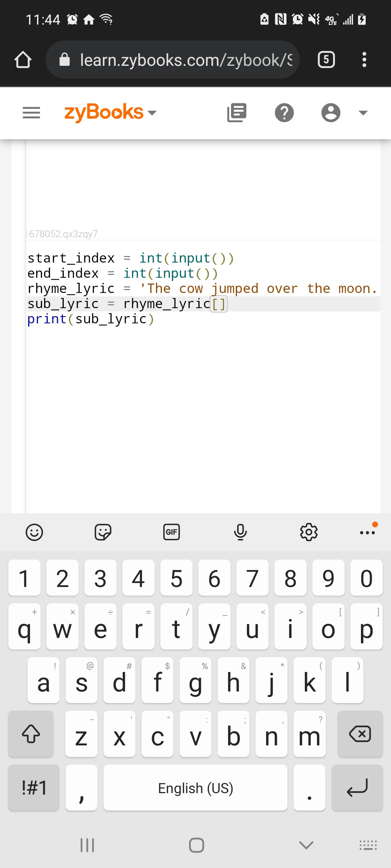The image size is (391, 868).
Task: Tap the z key
Action: [x=81, y=734]
